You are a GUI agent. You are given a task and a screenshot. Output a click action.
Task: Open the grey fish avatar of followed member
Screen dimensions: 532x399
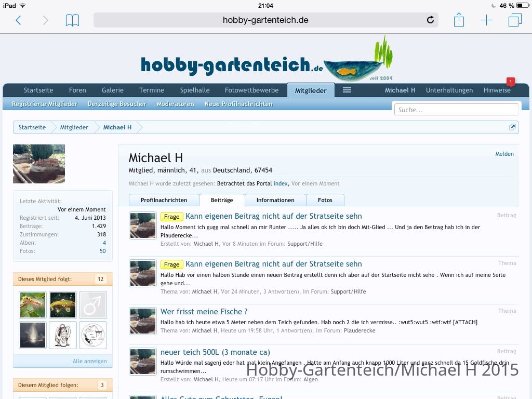[x=33, y=335]
